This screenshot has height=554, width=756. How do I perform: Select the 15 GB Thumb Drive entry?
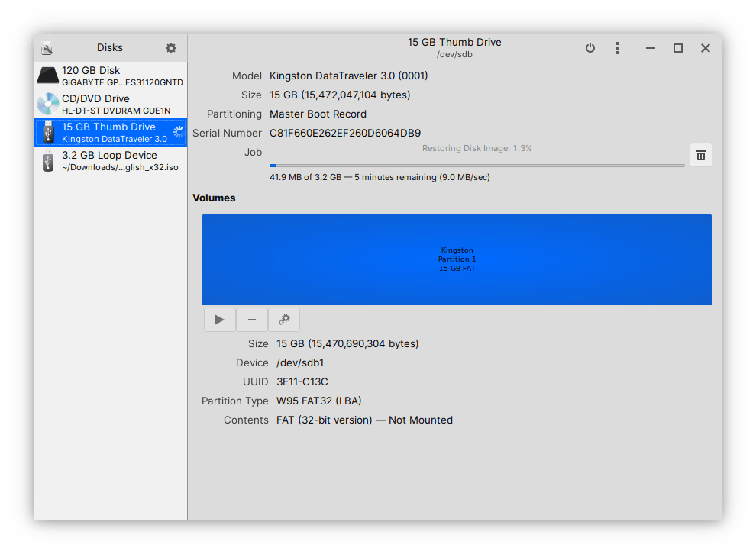(111, 133)
